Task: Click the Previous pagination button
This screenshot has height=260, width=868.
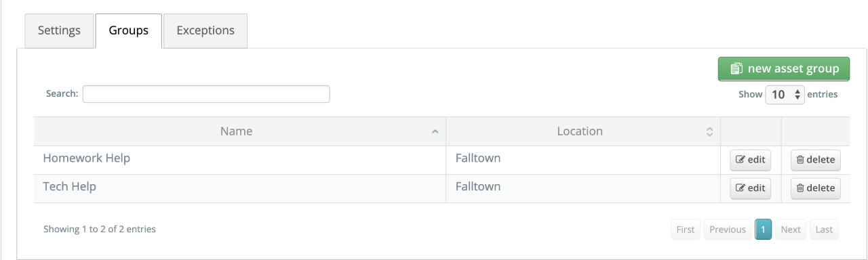Action: pyautogui.click(x=728, y=230)
